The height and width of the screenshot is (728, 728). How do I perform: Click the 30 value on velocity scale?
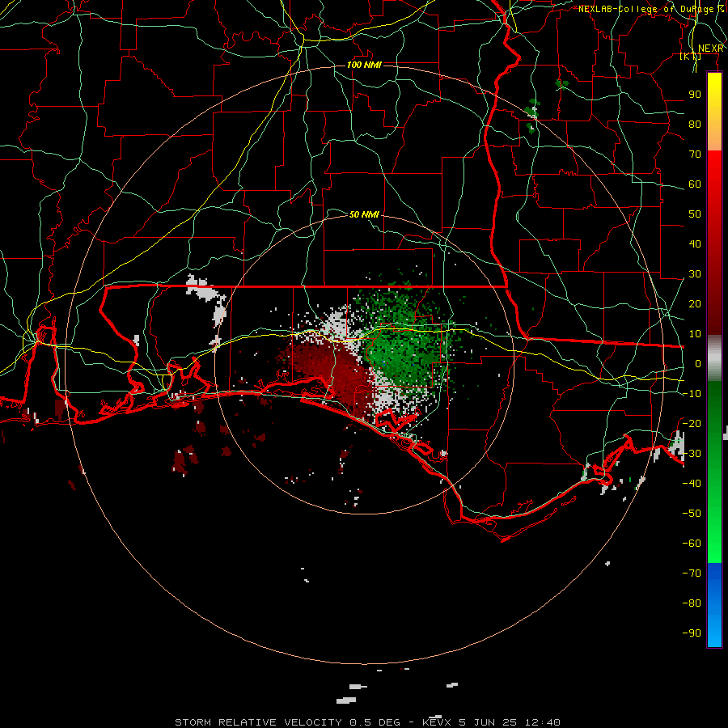click(695, 274)
